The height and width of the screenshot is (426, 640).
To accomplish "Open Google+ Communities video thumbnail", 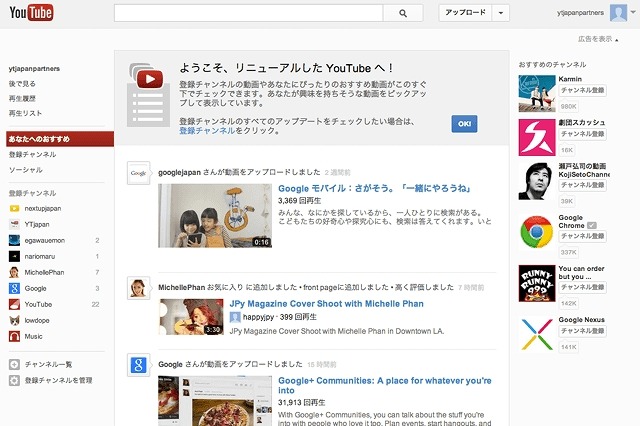I will (x=215, y=401).
